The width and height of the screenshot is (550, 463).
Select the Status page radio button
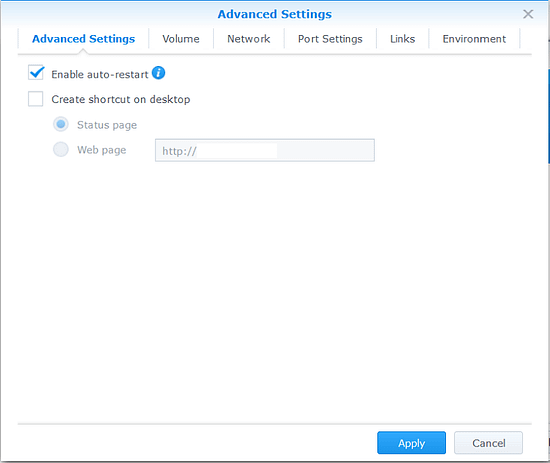coord(61,124)
